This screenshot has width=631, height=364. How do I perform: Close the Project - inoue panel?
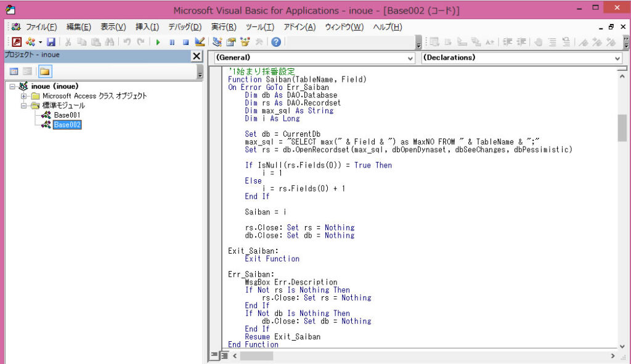pyautogui.click(x=197, y=56)
